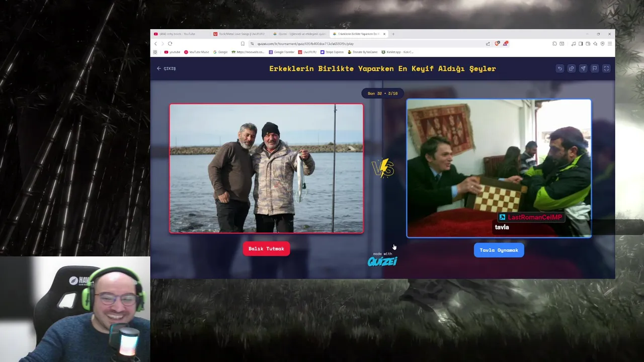The image size is (644, 362).
Task: Click the paper plane share icon
Action: click(583, 68)
